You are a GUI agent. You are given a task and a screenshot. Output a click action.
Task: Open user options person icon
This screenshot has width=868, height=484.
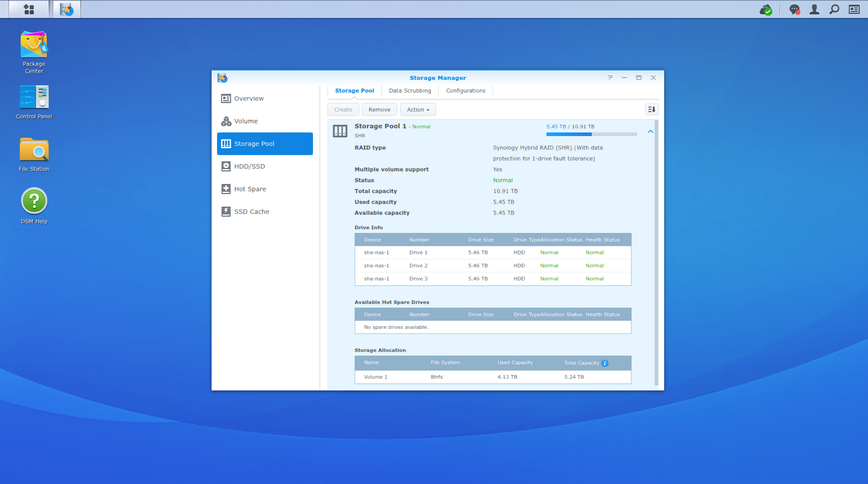(814, 9)
